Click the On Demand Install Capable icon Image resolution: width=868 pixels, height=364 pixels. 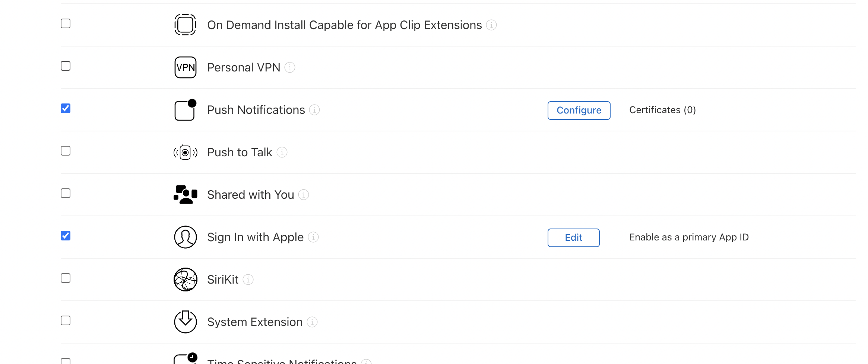185,25
